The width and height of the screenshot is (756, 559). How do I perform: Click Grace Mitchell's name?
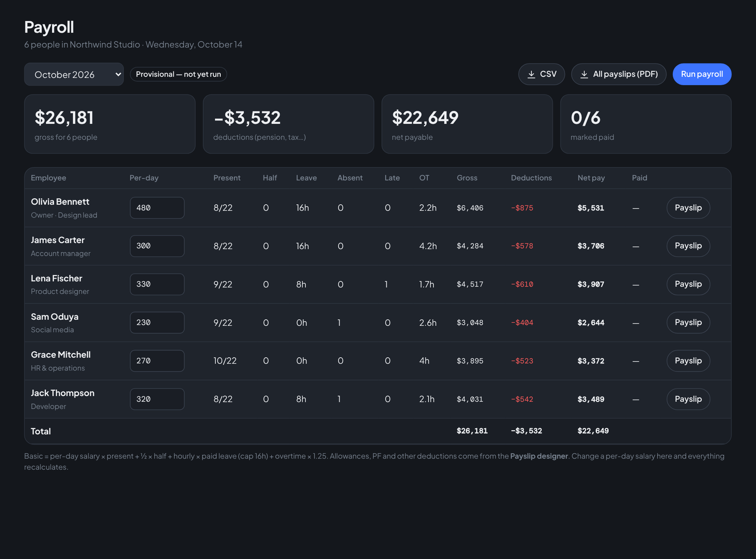coord(60,355)
